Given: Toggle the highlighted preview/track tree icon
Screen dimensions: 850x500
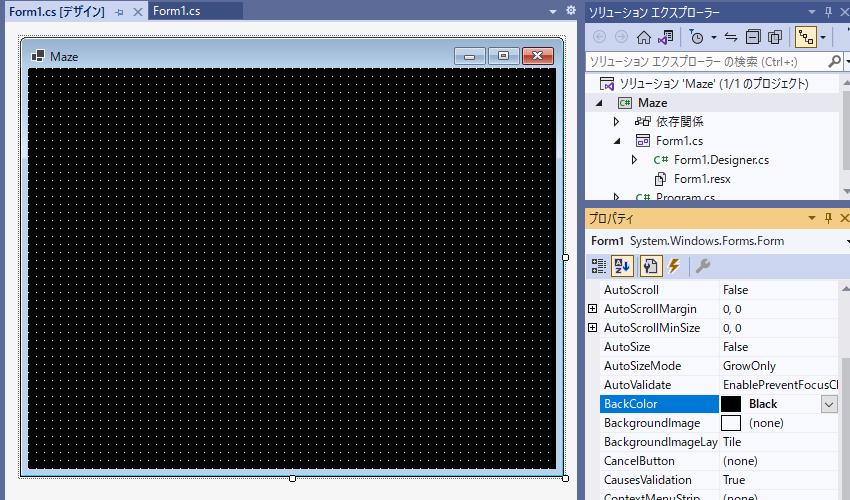Looking at the screenshot, I should tap(806, 37).
